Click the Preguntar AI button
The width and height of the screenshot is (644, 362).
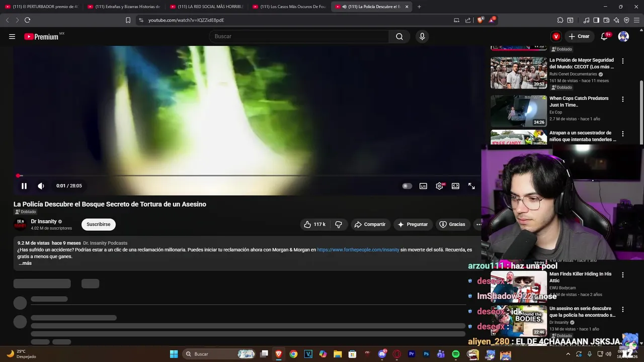click(413, 224)
